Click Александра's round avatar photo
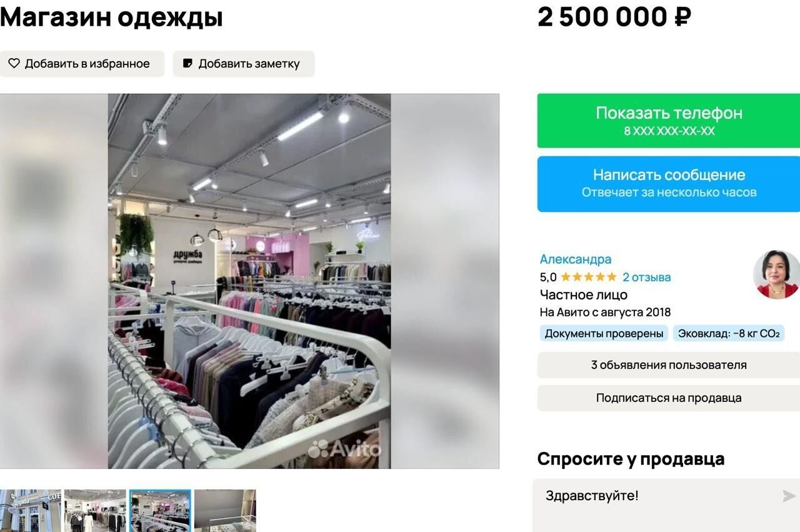800x532 pixels. pos(777,274)
